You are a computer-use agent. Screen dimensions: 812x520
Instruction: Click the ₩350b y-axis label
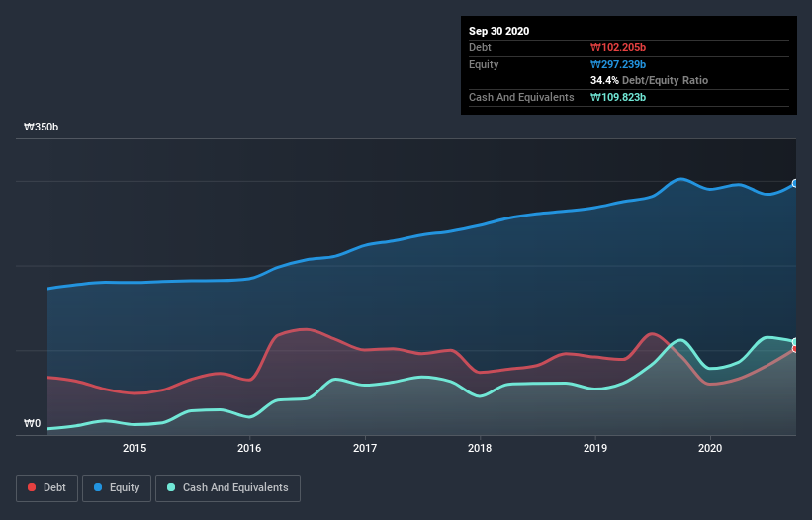point(41,128)
